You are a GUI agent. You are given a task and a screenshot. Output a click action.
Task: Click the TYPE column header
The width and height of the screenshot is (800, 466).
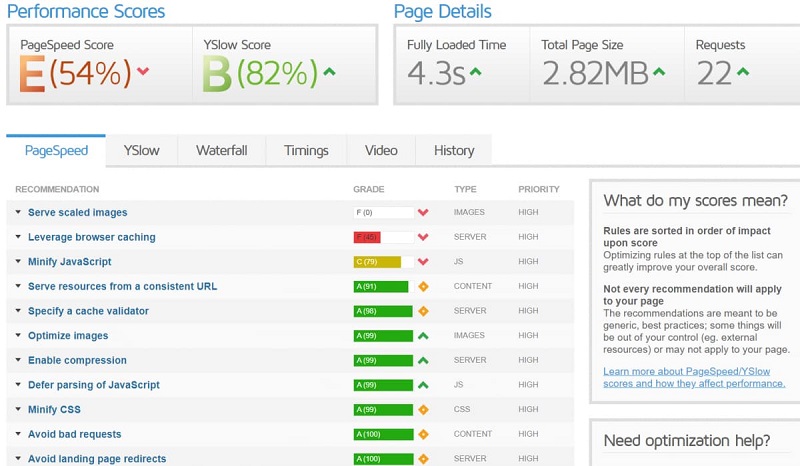pos(465,189)
